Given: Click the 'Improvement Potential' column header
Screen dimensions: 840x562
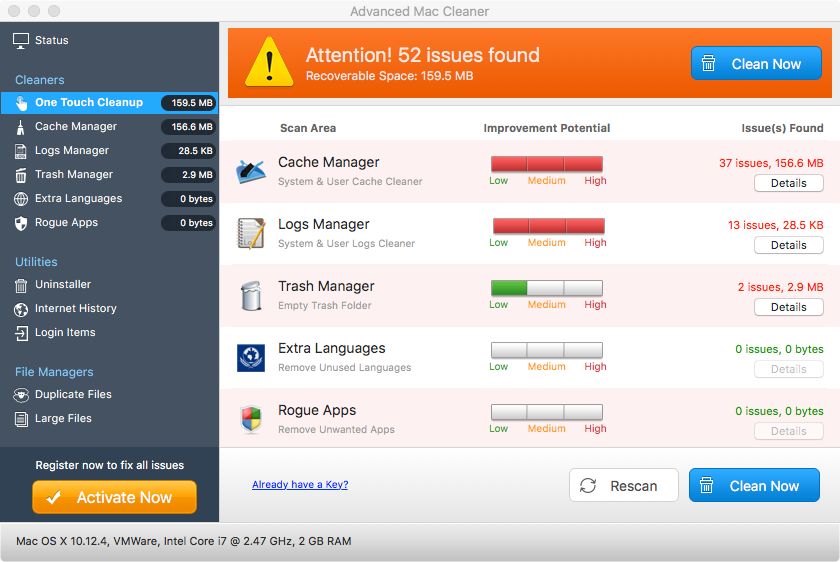Looking at the screenshot, I should pyautogui.click(x=546, y=128).
